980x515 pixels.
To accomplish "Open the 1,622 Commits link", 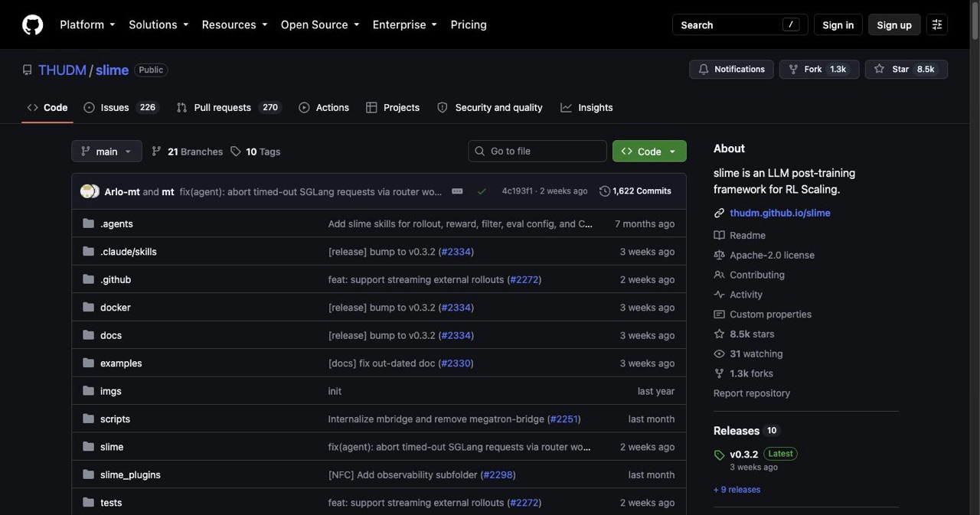I will (x=635, y=191).
